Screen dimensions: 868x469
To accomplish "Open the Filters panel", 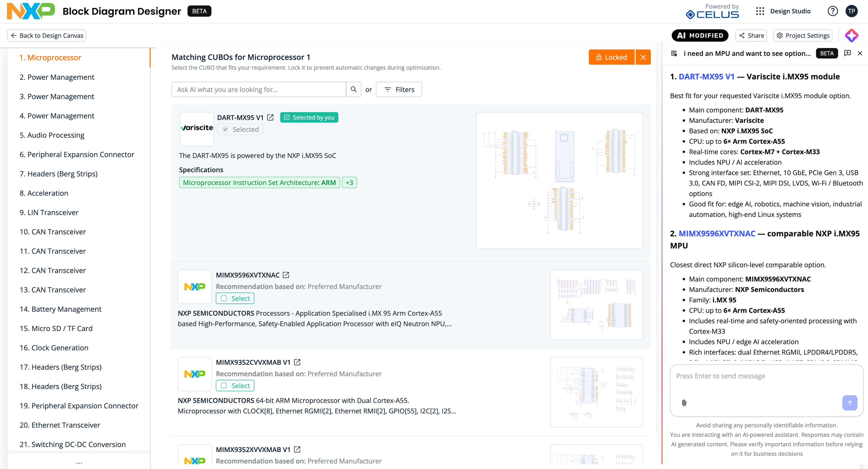I will [x=399, y=89].
